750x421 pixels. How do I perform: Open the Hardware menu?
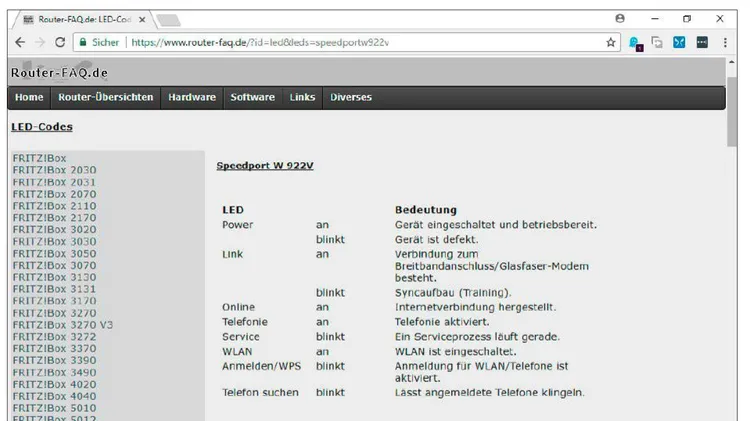(192, 97)
